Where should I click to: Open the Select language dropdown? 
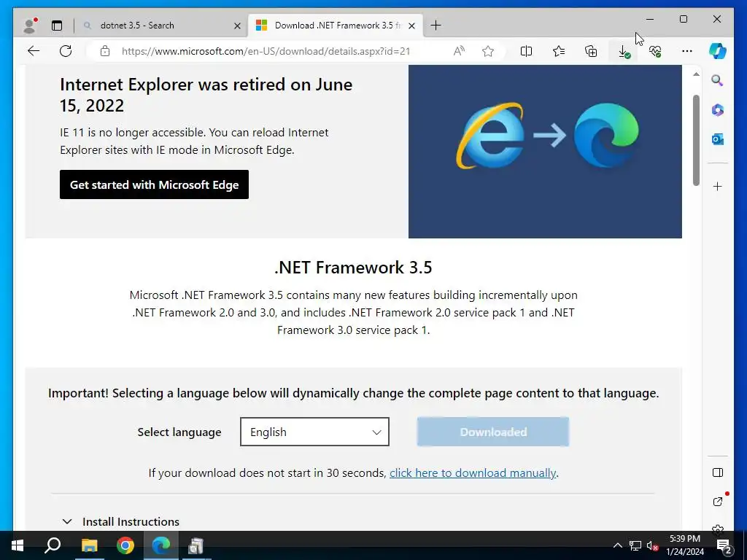314,432
